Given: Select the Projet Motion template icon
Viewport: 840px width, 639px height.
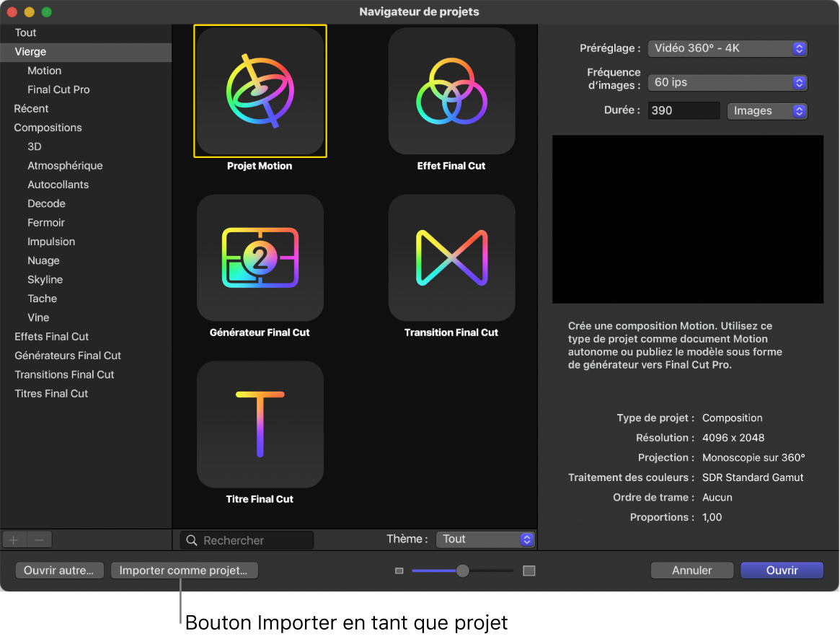Looking at the screenshot, I should pyautogui.click(x=260, y=92).
